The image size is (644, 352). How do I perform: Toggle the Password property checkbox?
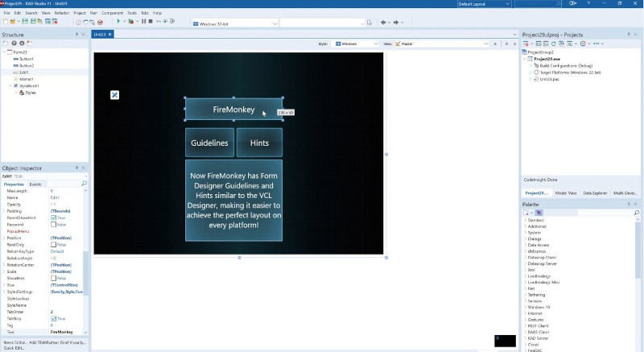point(53,225)
